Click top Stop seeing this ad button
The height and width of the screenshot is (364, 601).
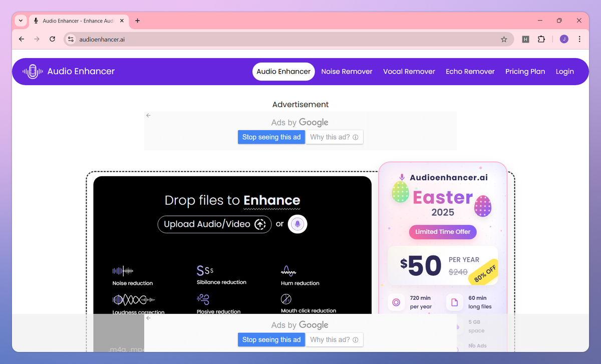click(271, 137)
